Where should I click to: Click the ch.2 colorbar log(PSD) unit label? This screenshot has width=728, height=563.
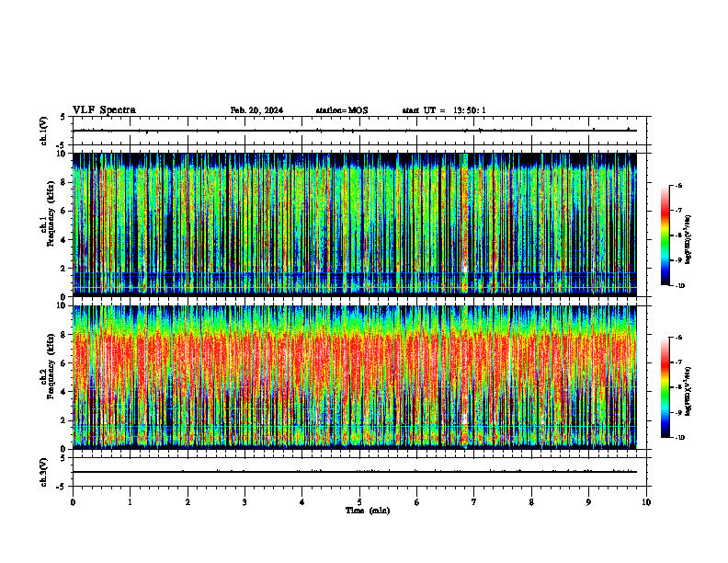click(688, 391)
